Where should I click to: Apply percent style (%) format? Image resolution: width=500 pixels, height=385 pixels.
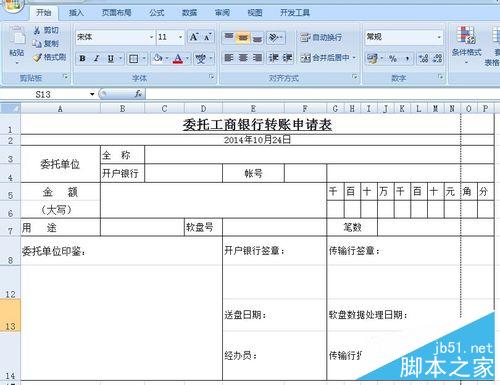393,59
